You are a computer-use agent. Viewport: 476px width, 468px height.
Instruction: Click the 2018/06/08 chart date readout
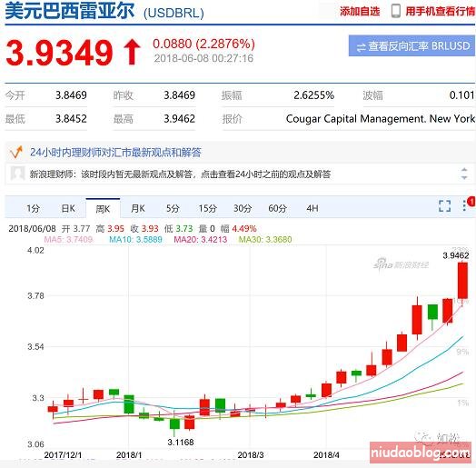click(32, 228)
